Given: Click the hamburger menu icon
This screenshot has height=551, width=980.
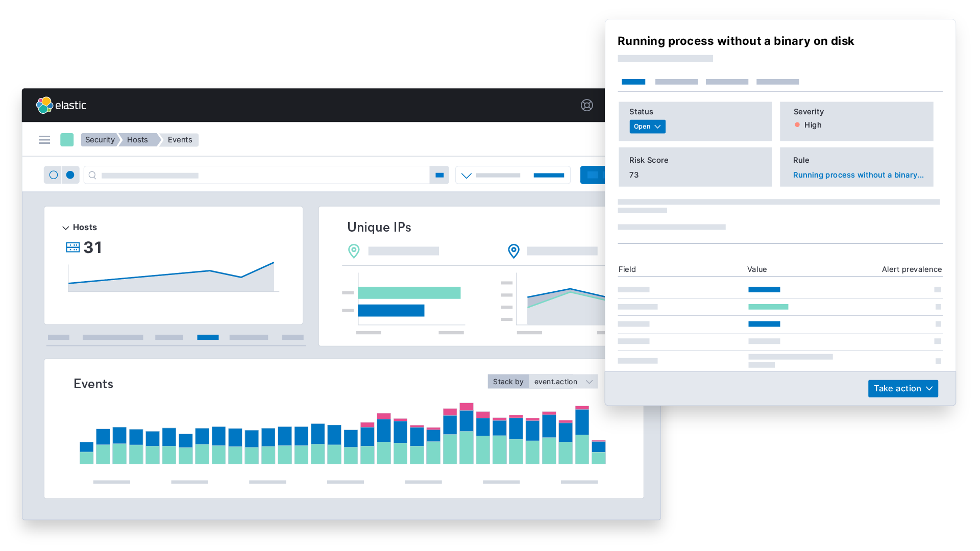Looking at the screenshot, I should click(45, 139).
